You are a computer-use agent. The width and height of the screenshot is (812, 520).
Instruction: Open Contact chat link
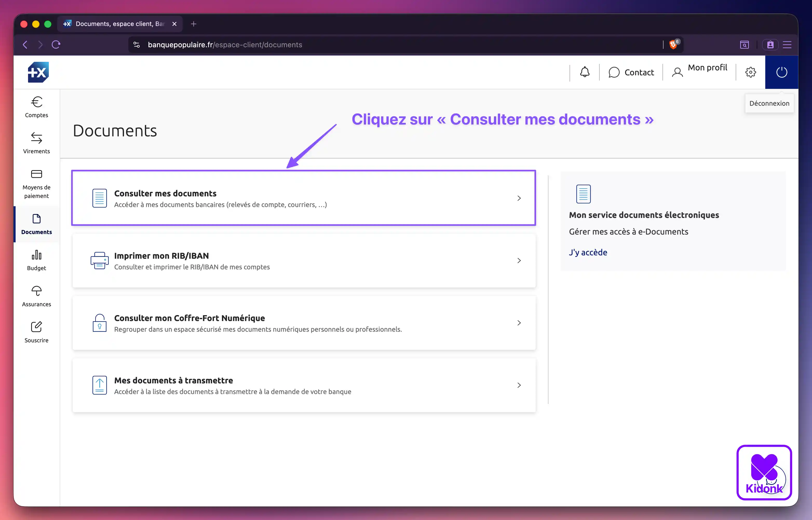pyautogui.click(x=631, y=72)
